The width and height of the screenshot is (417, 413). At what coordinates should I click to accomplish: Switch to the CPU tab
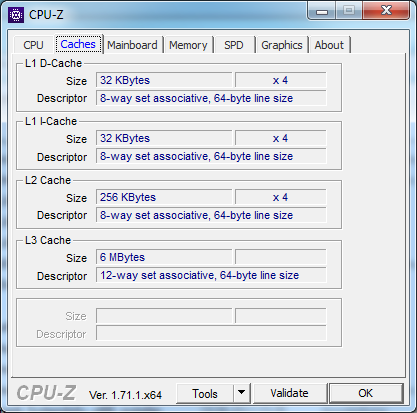33,45
